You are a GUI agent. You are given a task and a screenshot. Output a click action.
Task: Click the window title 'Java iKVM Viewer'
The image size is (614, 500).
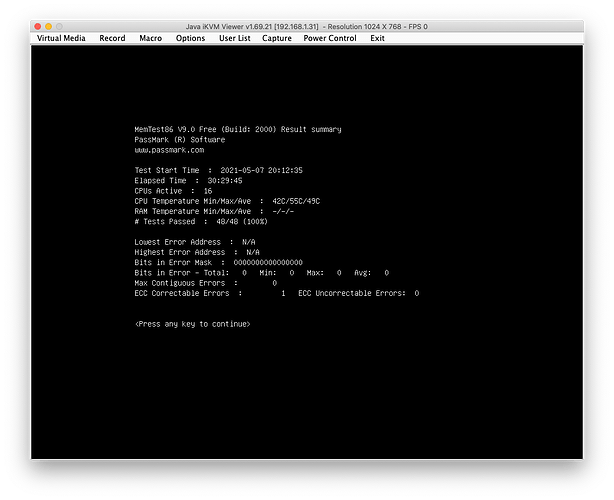307,27
